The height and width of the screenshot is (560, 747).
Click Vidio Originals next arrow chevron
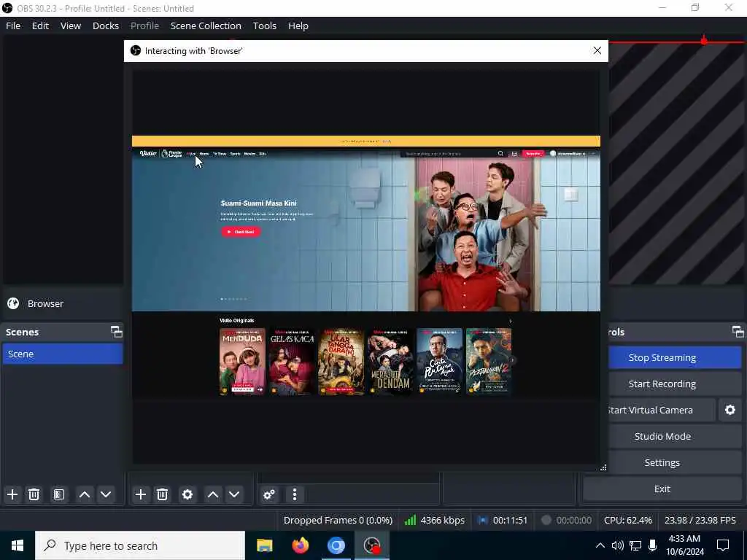(510, 321)
